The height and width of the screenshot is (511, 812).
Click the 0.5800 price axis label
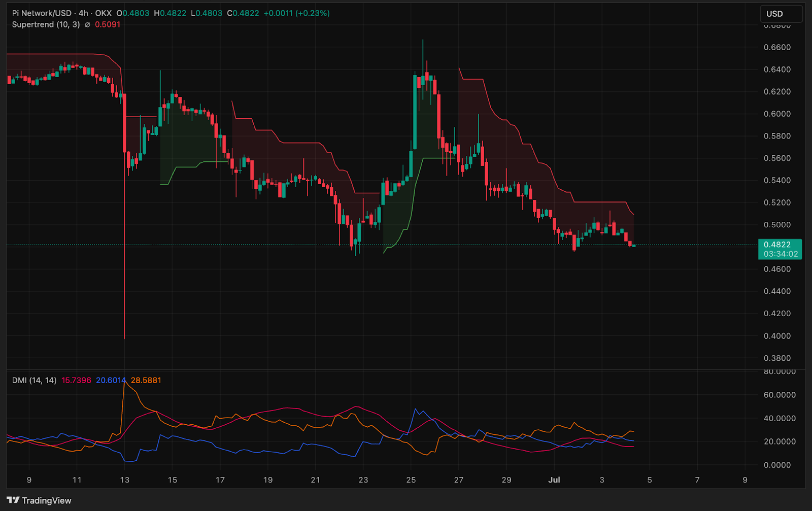tap(777, 136)
